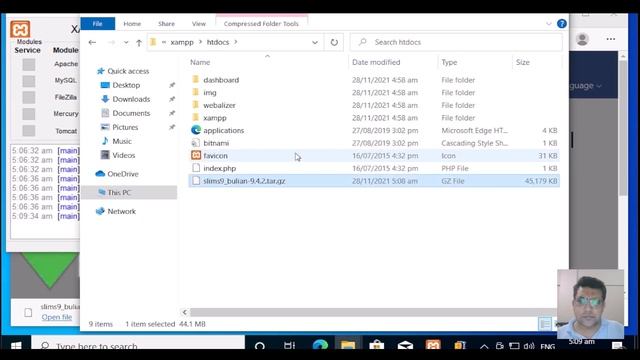Viewport: 640px width, 360px height.
Task: Open the Share ribbon tab
Action: point(166,24)
